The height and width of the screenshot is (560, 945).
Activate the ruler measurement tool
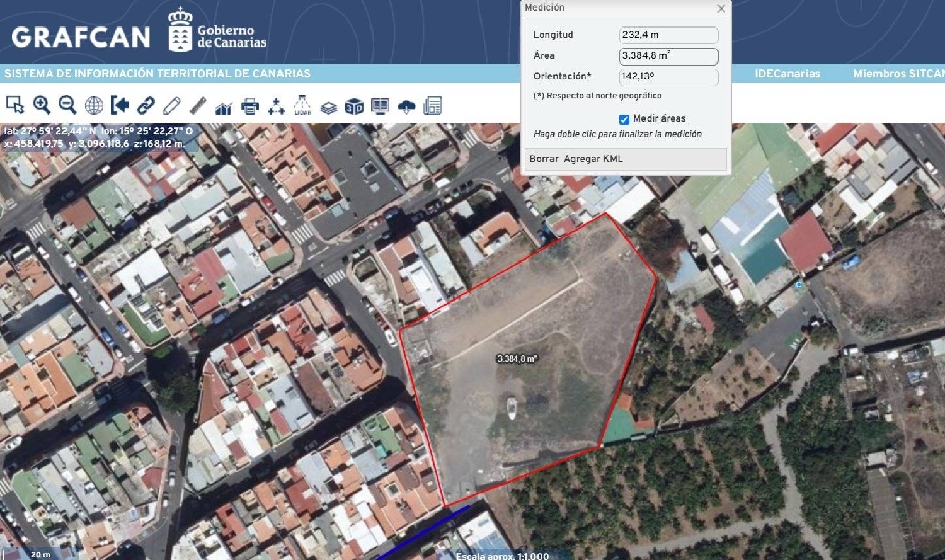tap(198, 105)
